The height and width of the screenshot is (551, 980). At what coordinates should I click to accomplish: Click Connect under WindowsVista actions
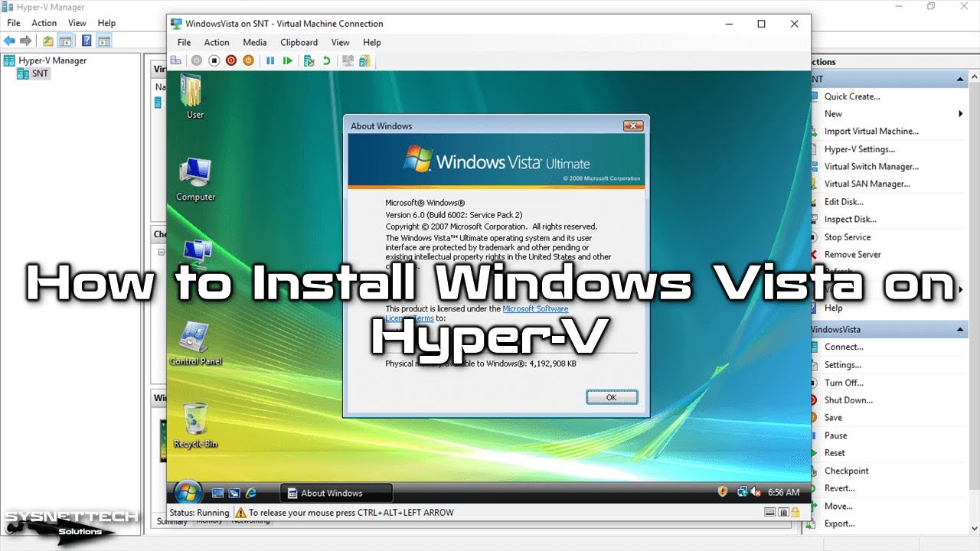(844, 347)
